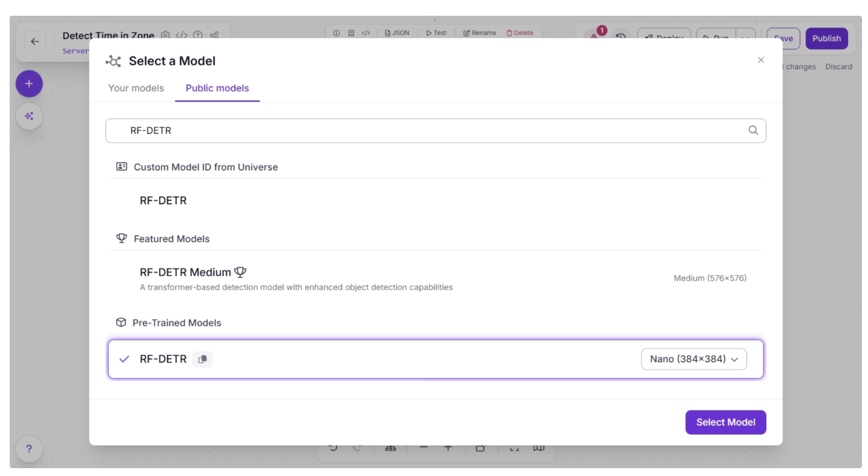
Task: Open the warning alert with badge 1
Action: point(594,36)
